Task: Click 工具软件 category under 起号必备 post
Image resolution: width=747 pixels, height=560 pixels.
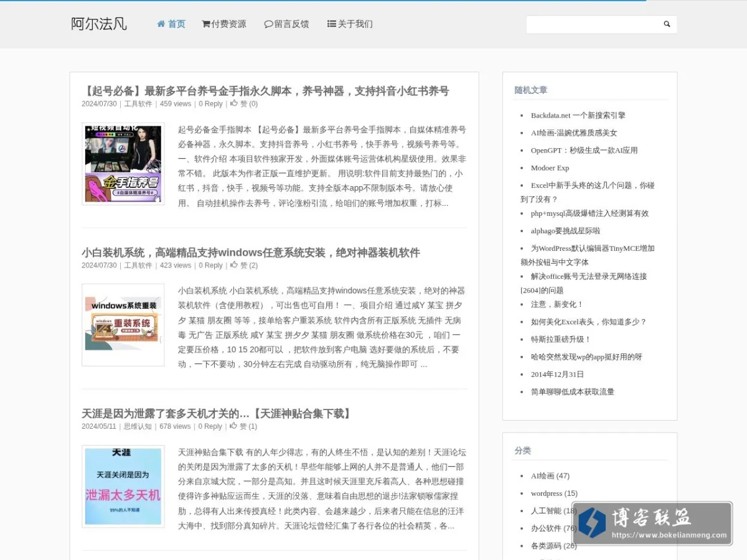Action: tap(138, 104)
